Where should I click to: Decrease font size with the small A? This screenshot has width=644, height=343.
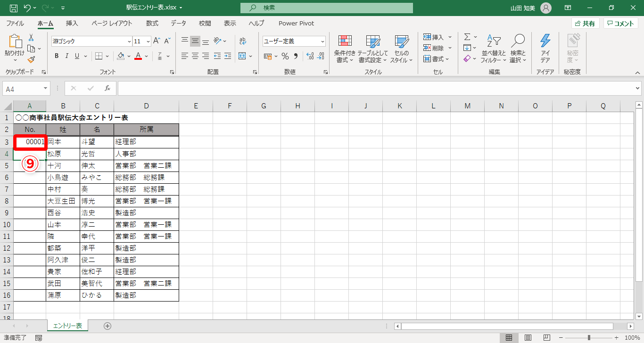coord(168,41)
